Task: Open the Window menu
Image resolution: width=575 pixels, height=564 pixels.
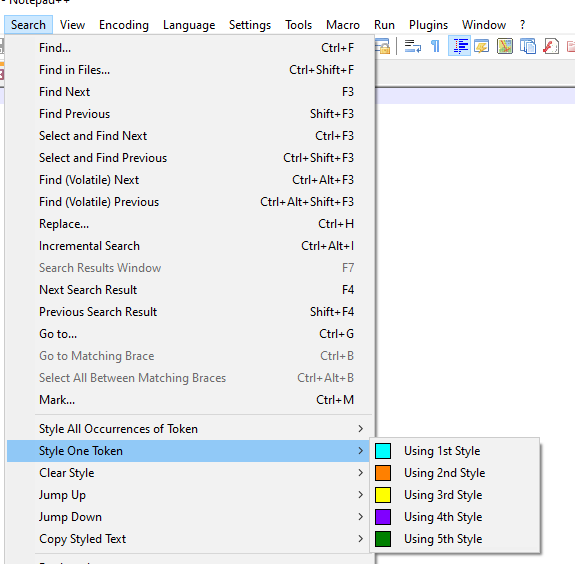Action: [x=484, y=25]
